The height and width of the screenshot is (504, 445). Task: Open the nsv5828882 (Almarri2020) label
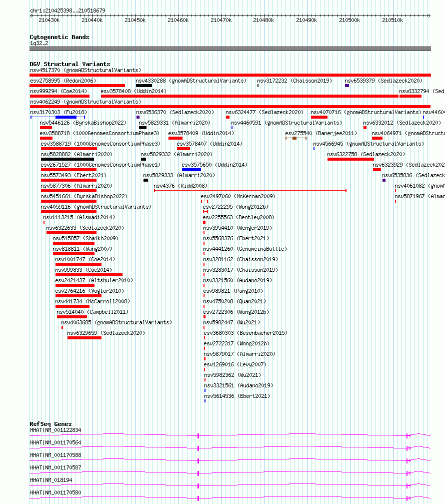click(76, 154)
